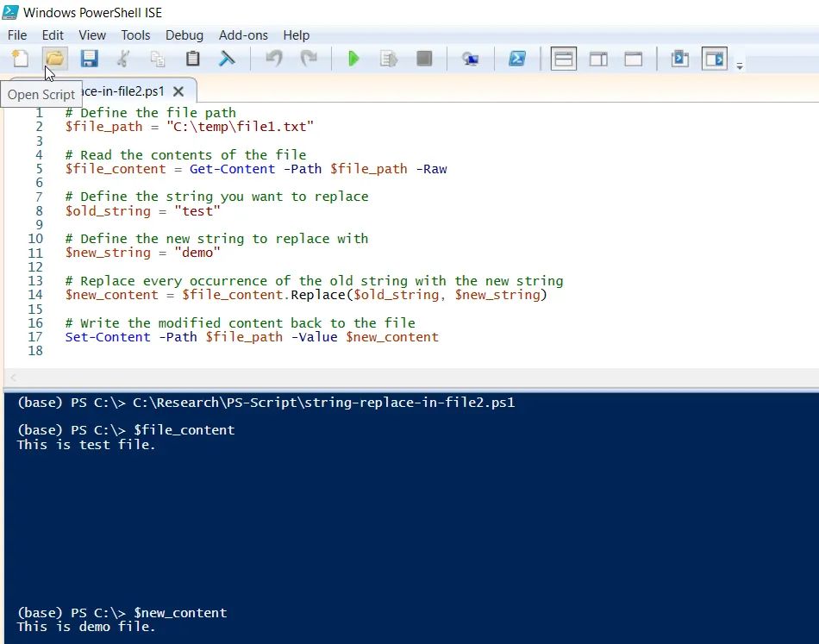
Task: Click the Clear Console Pane icon
Action: pyautogui.click(x=227, y=58)
